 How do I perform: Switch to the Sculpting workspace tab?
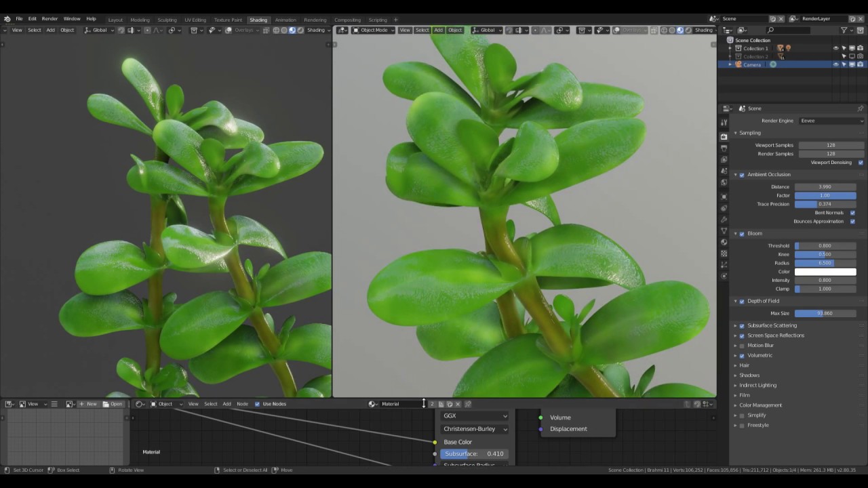pyautogui.click(x=167, y=20)
